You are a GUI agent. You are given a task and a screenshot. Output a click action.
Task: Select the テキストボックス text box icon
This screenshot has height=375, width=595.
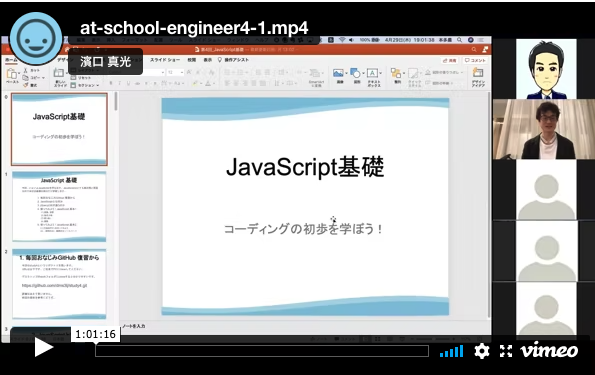[x=373, y=77]
